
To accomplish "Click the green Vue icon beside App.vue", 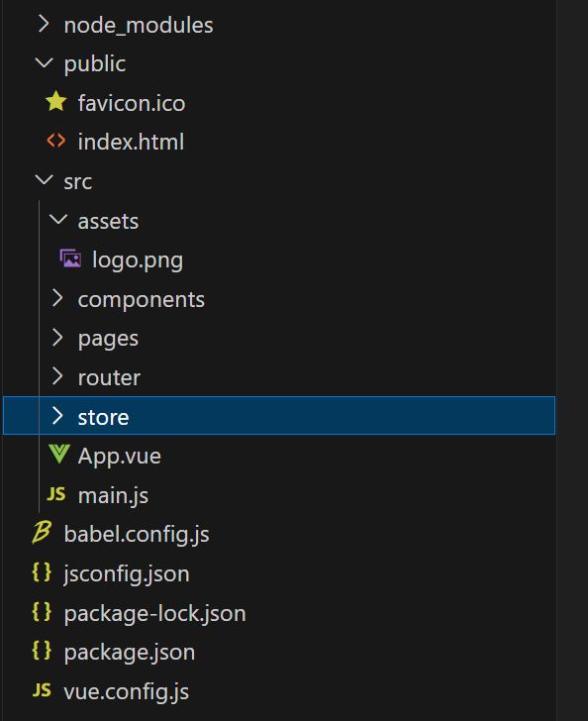I will [x=58, y=455].
